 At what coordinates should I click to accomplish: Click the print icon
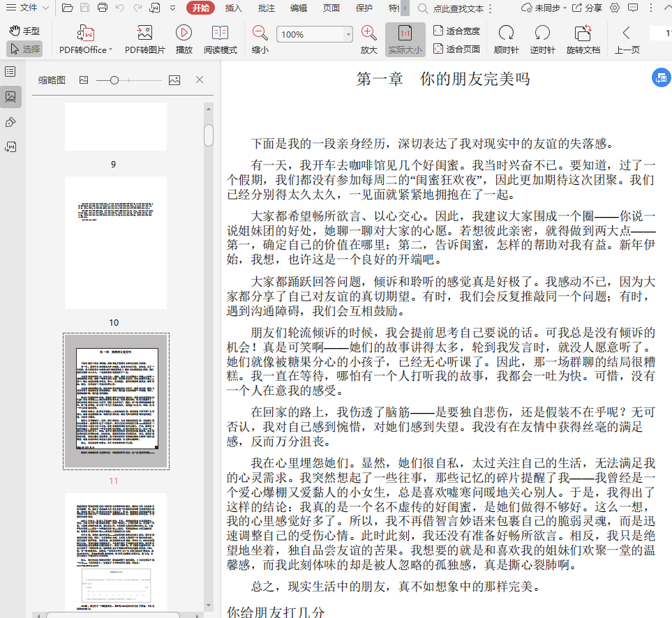(x=103, y=8)
